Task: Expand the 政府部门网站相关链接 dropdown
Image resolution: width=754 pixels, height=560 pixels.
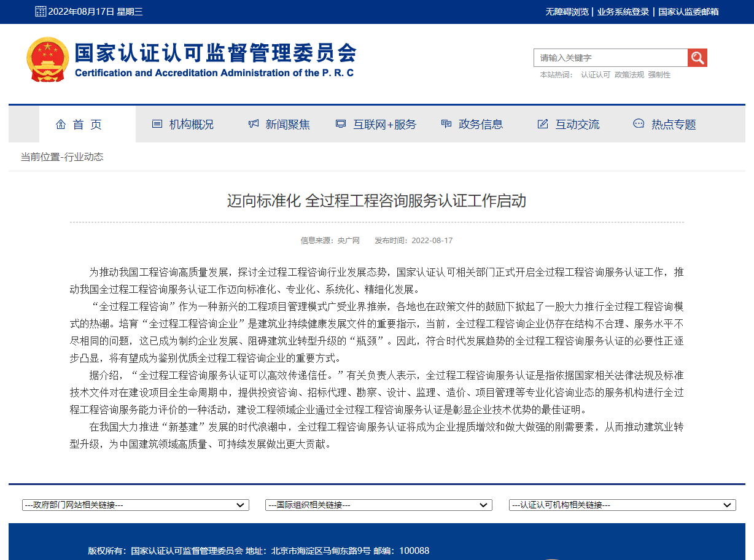Action: point(136,505)
